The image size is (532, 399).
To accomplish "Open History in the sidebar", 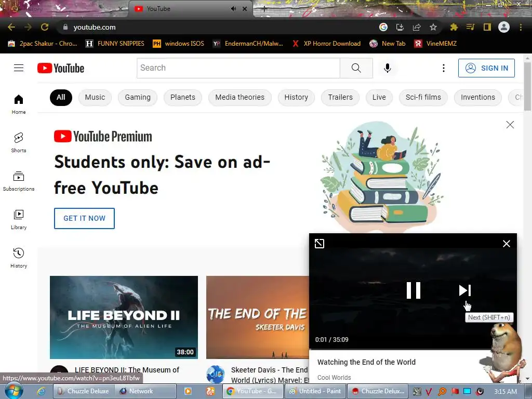I will pyautogui.click(x=19, y=258).
